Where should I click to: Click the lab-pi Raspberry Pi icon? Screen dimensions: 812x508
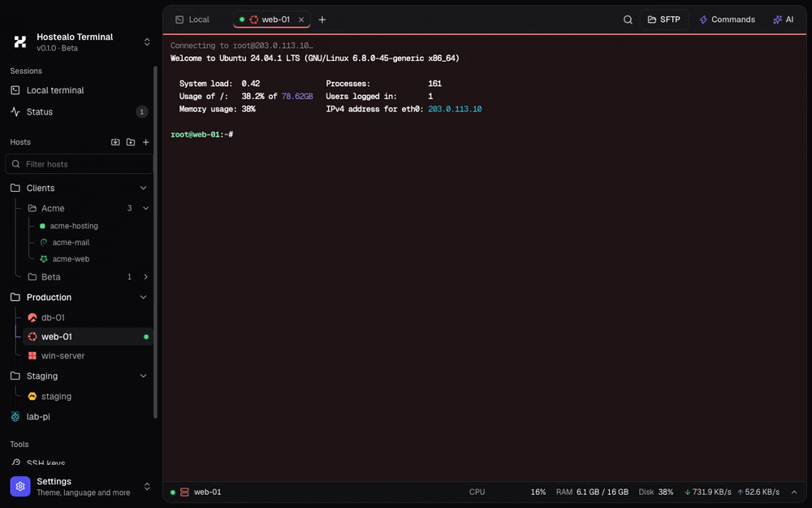[x=15, y=417]
